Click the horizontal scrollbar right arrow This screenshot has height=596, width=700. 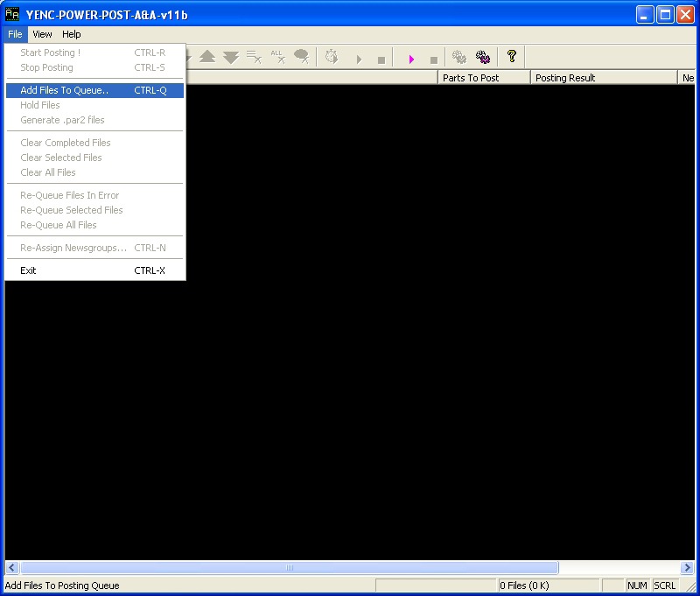687,567
